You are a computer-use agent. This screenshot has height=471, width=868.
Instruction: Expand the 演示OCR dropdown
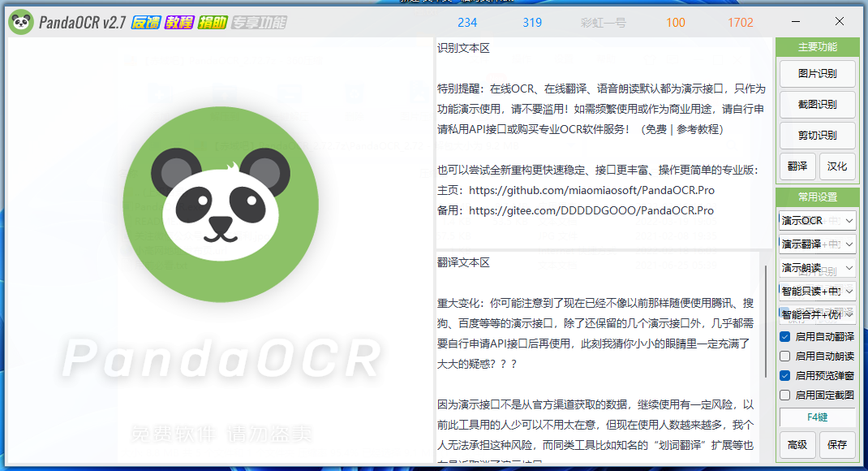(817, 221)
